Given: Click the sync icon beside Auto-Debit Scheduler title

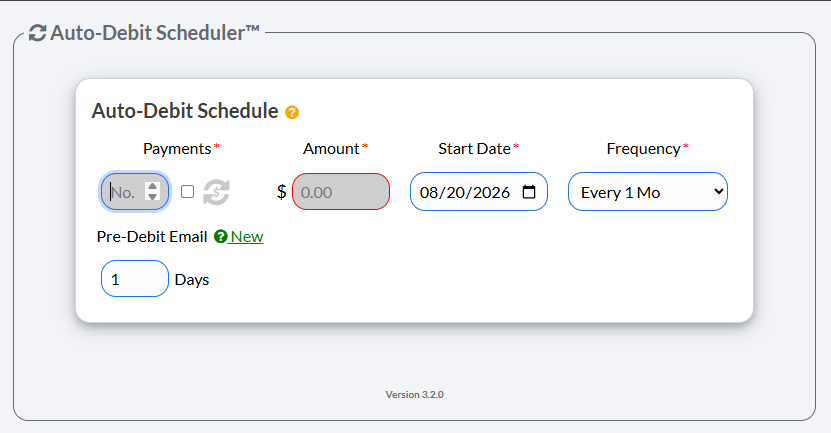Looking at the screenshot, I should 37,33.
